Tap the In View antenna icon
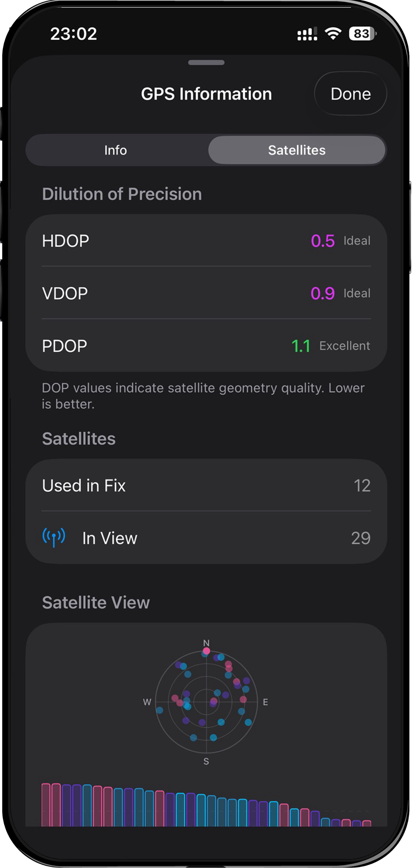Image resolution: width=412 pixels, height=868 pixels. click(x=54, y=537)
